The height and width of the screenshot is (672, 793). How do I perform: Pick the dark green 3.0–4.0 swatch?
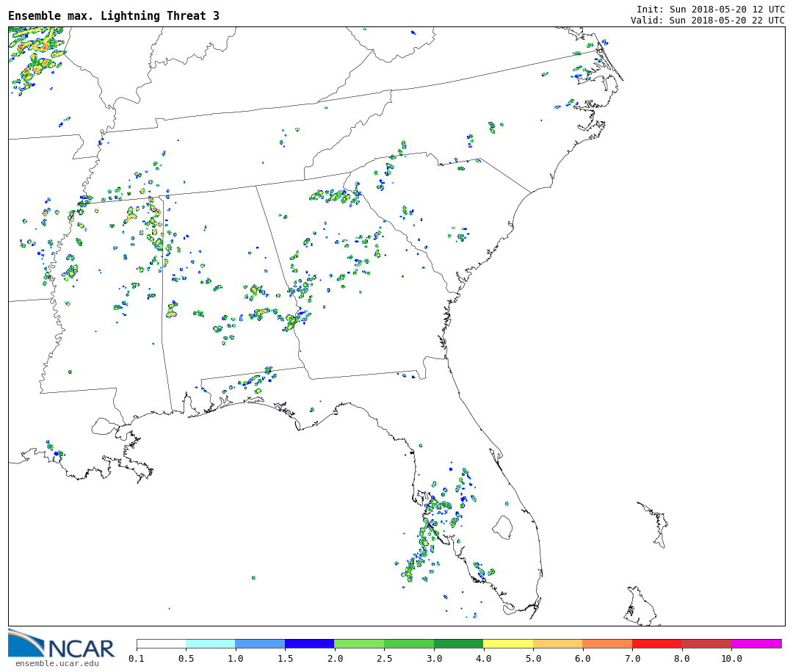458,644
